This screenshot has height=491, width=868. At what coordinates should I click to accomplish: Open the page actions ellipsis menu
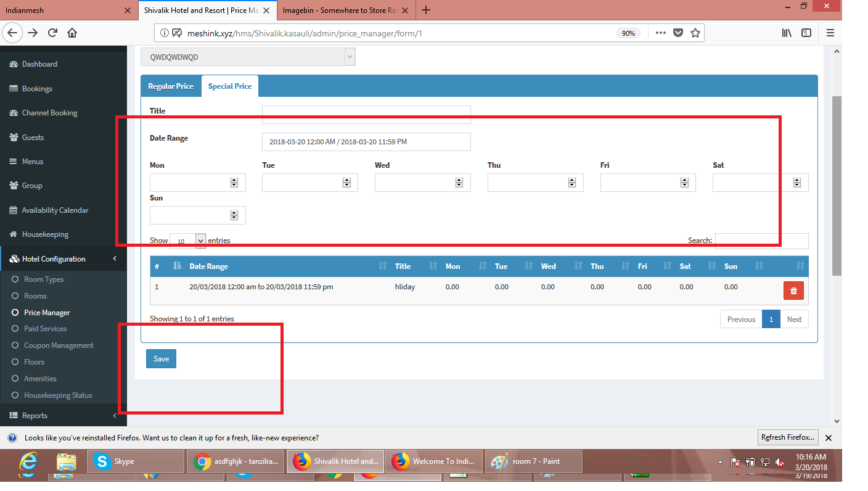(660, 33)
